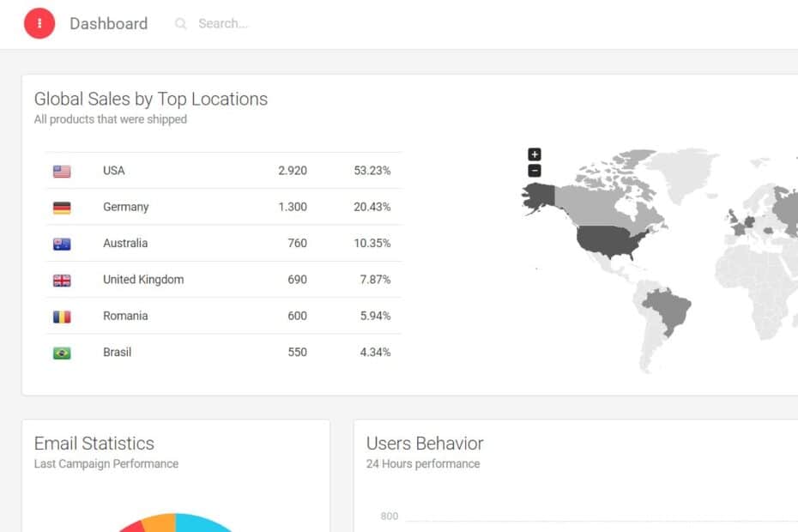
Task: Click the Users Behavior heading
Action: tap(425, 444)
